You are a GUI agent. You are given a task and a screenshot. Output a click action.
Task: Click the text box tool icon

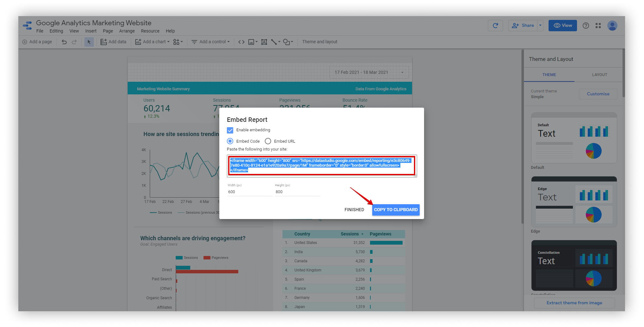pos(264,42)
